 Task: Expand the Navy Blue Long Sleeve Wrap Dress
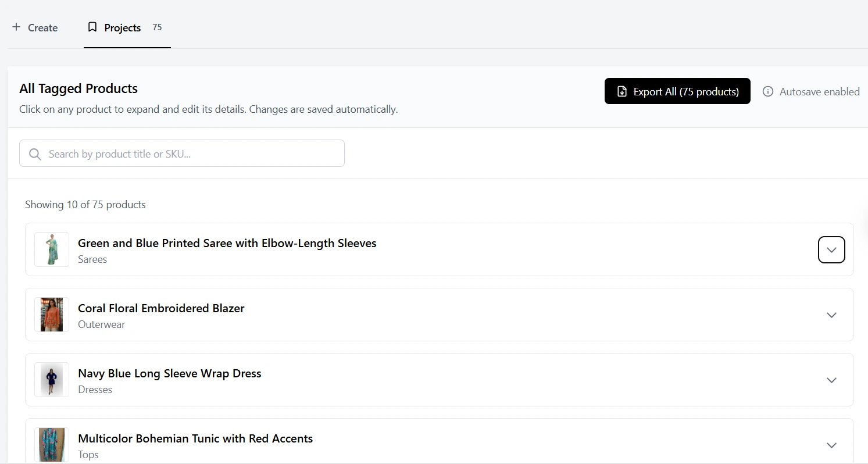[x=831, y=380]
